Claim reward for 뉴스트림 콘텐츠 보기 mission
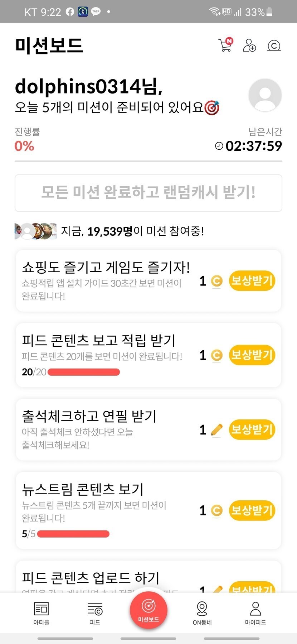 [x=252, y=510]
